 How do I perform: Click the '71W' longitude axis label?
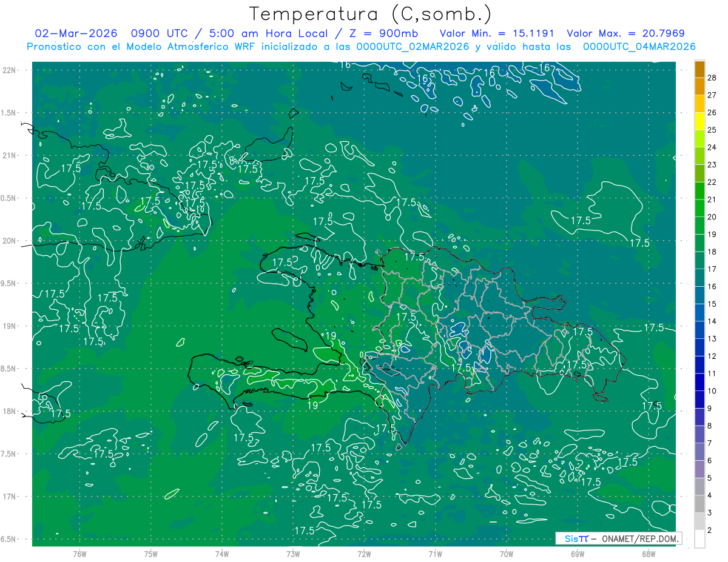coord(436,554)
